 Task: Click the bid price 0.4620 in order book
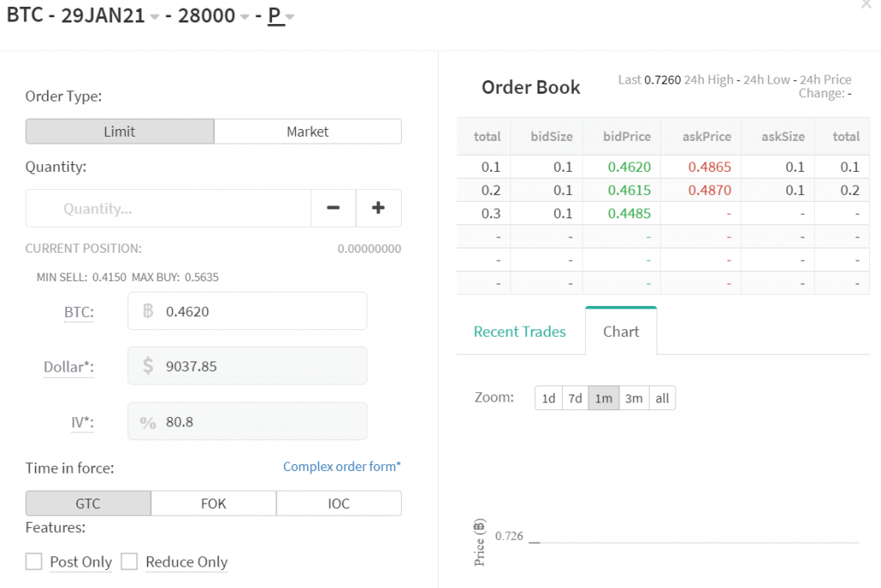[x=629, y=167]
